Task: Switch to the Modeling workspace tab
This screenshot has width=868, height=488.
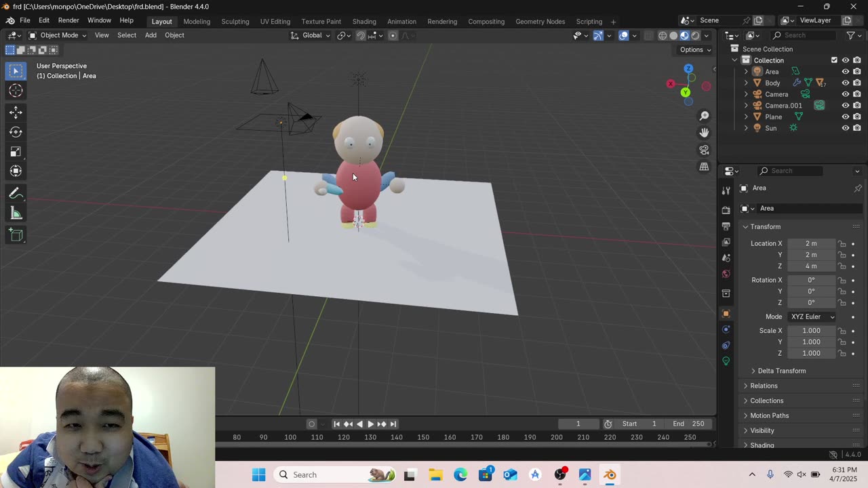Action: pyautogui.click(x=197, y=21)
